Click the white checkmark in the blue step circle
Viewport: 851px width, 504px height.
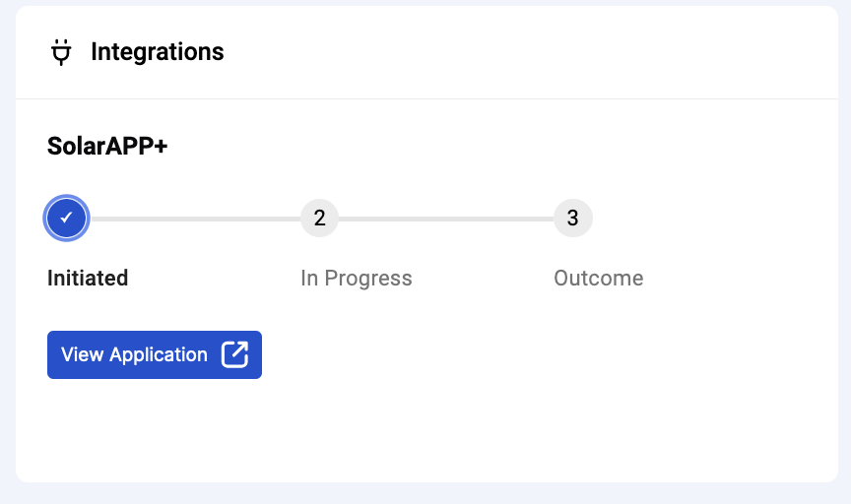(66, 218)
